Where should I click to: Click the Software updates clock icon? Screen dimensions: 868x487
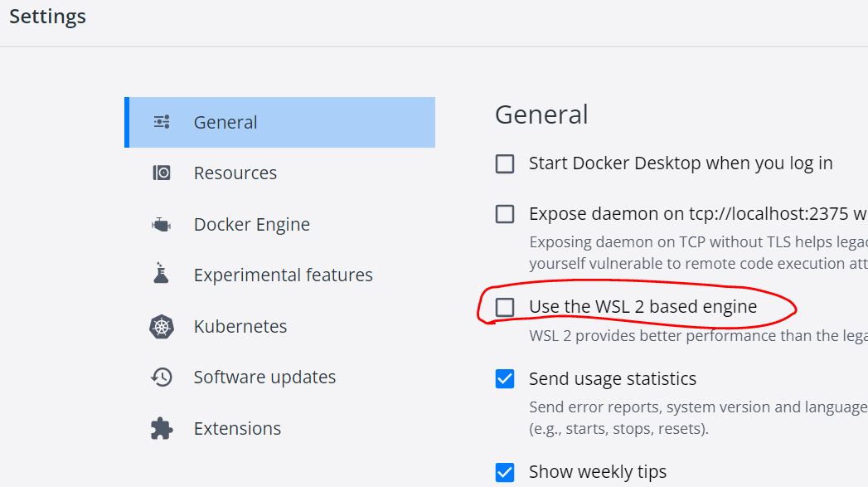tap(162, 377)
